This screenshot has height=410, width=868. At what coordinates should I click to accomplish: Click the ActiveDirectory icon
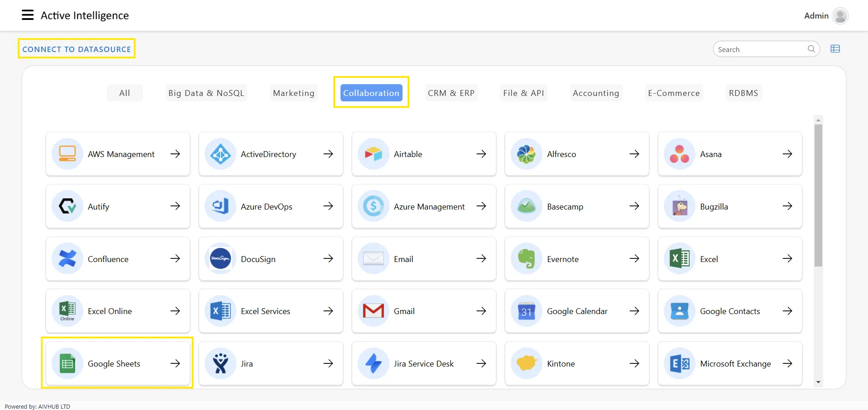coord(221,154)
